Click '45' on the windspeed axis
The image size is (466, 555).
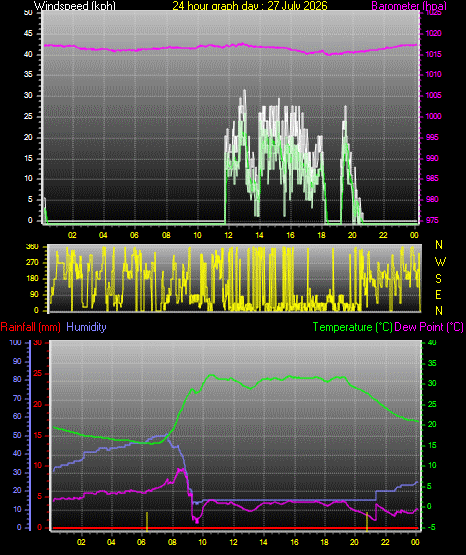point(28,34)
